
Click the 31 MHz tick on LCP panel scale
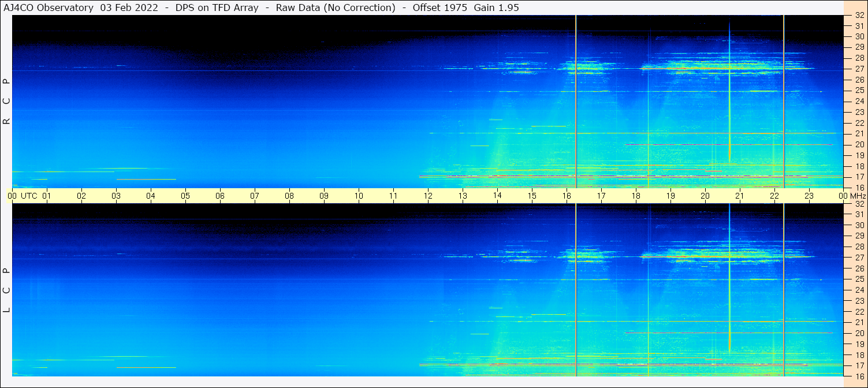pyautogui.click(x=859, y=214)
